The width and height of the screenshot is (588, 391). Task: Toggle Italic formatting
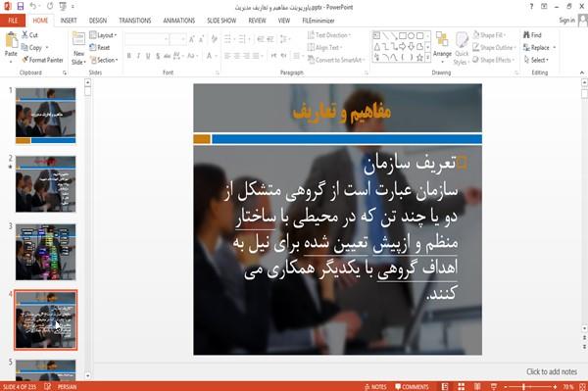click(138, 56)
